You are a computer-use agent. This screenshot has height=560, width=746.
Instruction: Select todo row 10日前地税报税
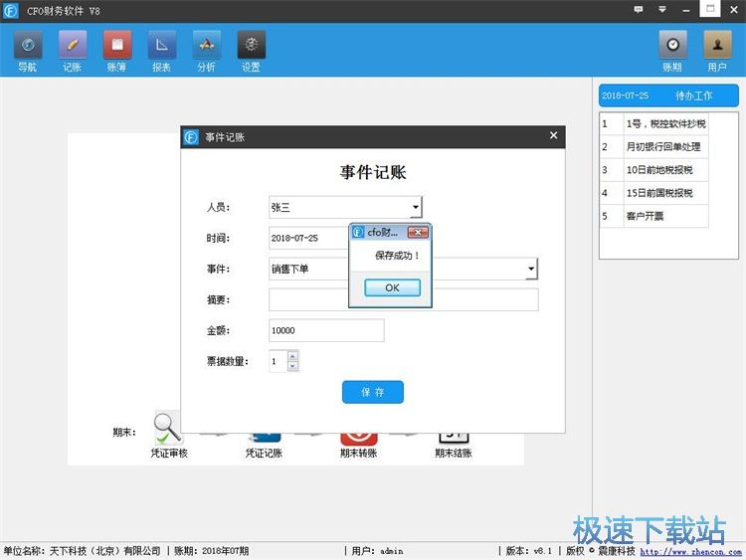click(654, 170)
